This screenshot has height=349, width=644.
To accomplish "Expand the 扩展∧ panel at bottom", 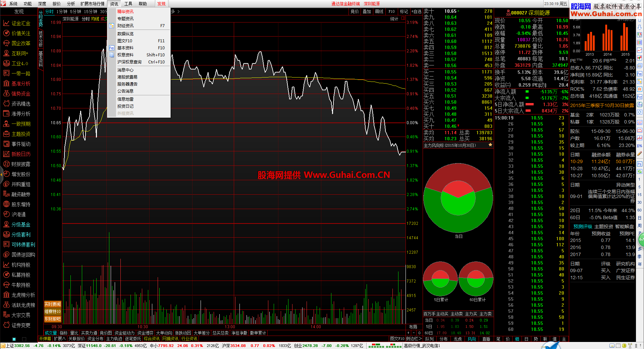I will tap(59, 339).
